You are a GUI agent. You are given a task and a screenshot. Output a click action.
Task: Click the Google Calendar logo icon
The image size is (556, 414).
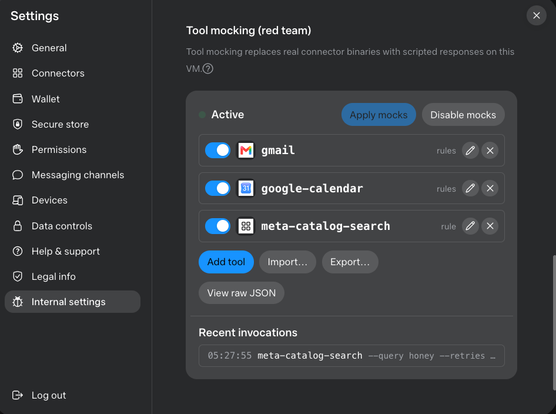pyautogui.click(x=246, y=188)
